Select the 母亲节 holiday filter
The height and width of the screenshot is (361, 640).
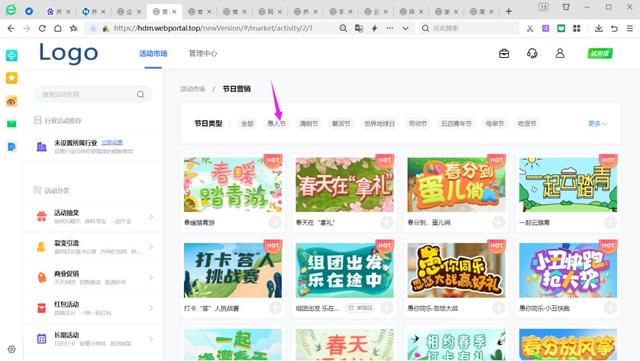[x=495, y=123]
